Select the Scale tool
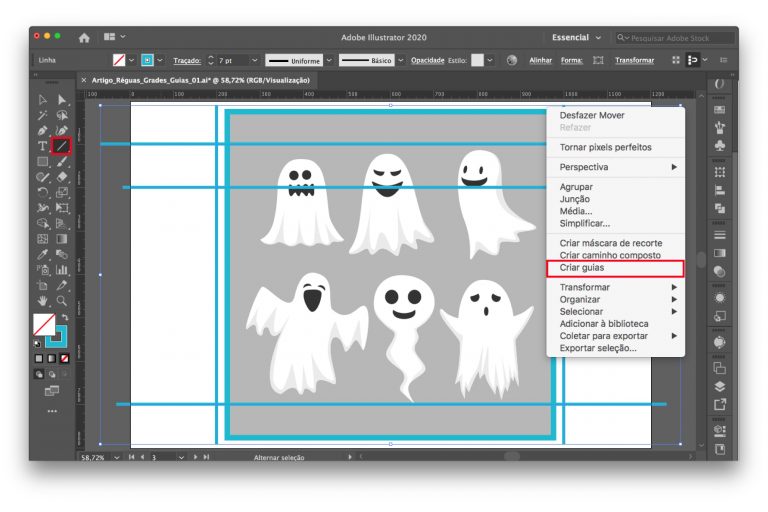The image size is (768, 512). (62, 193)
